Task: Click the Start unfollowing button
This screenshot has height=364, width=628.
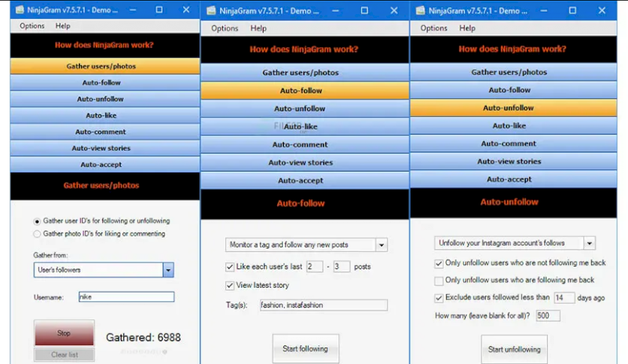Action: 514,350
